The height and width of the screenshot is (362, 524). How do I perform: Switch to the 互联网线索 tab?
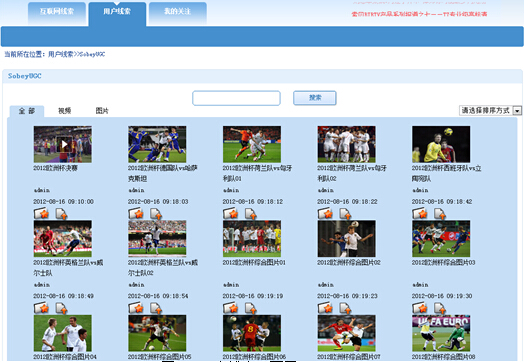57,13
